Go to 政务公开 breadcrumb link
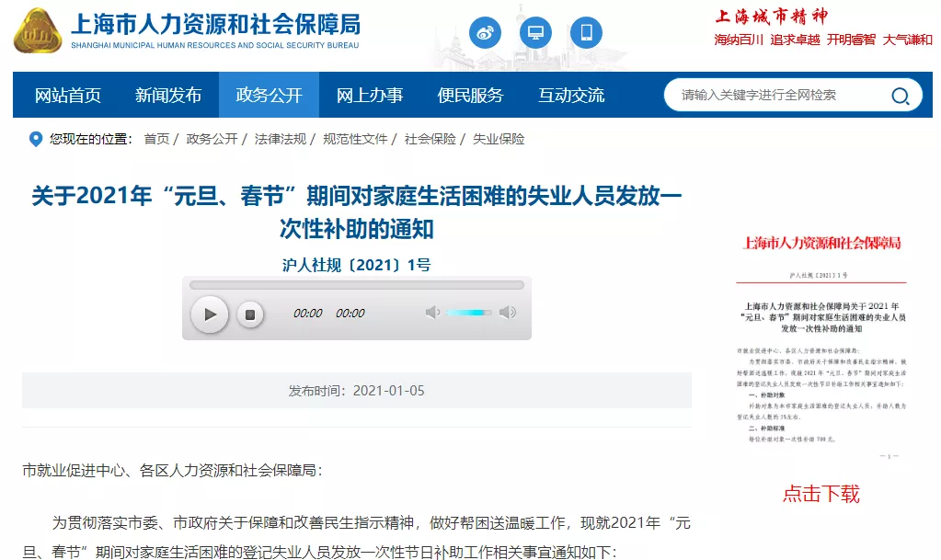The width and height of the screenshot is (941, 560). [212, 139]
